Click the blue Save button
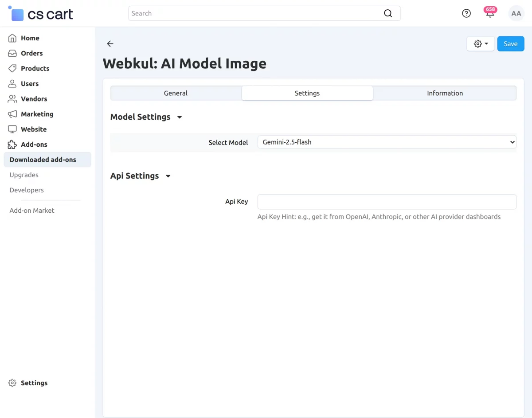 510,44
